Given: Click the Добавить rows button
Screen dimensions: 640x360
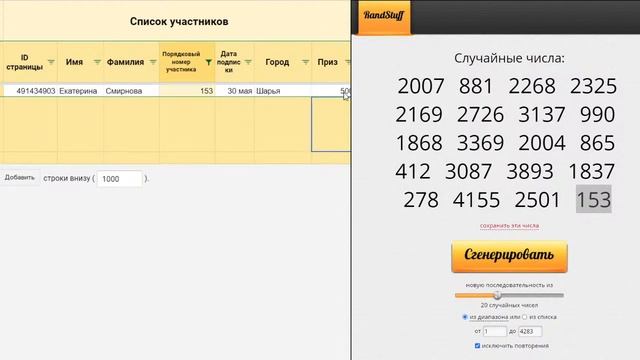Looking at the screenshot, I should click(20, 178).
